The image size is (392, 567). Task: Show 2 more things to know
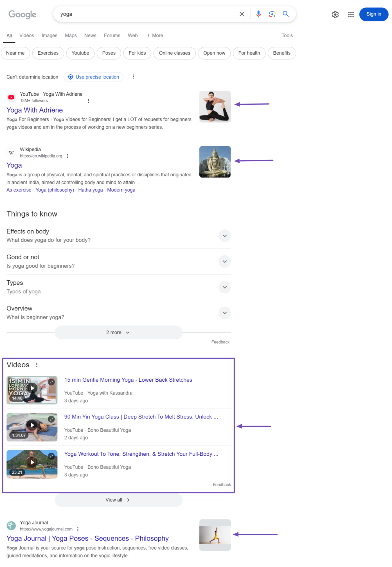(x=118, y=332)
